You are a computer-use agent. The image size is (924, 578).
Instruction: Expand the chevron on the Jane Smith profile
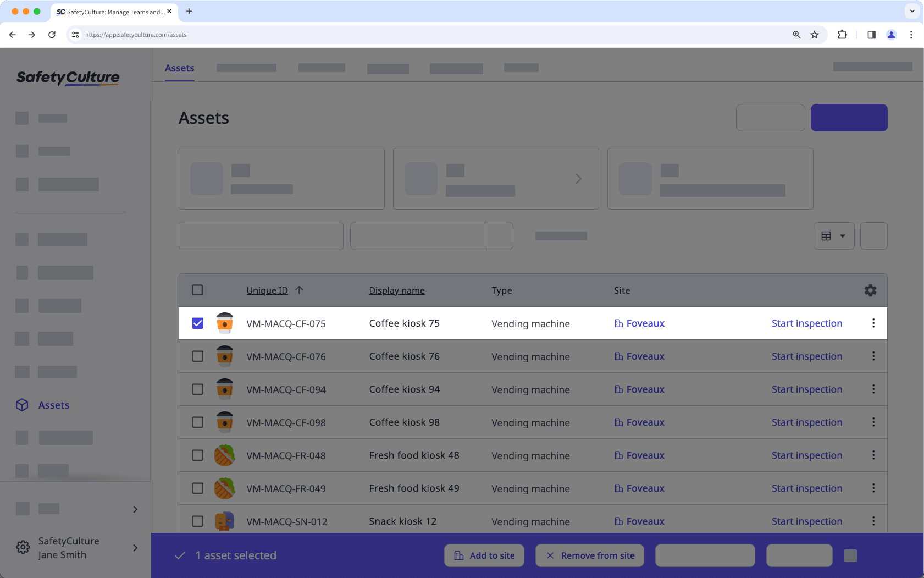[x=135, y=547]
